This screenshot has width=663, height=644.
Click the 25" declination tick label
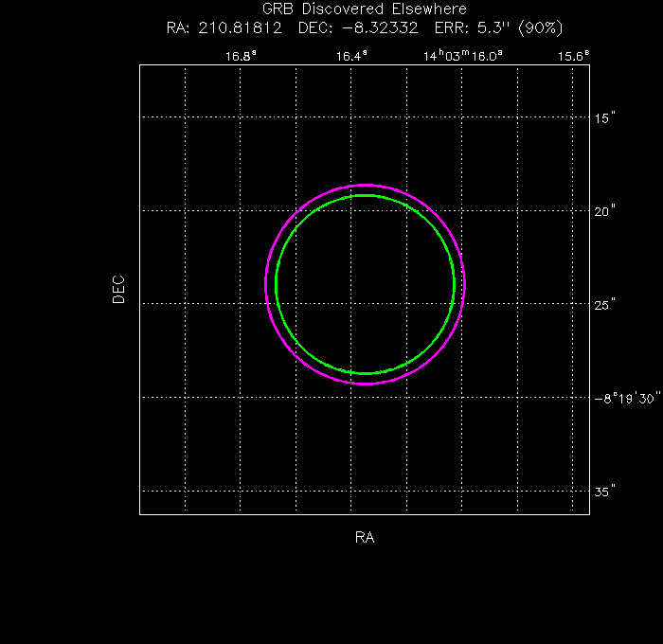604,304
